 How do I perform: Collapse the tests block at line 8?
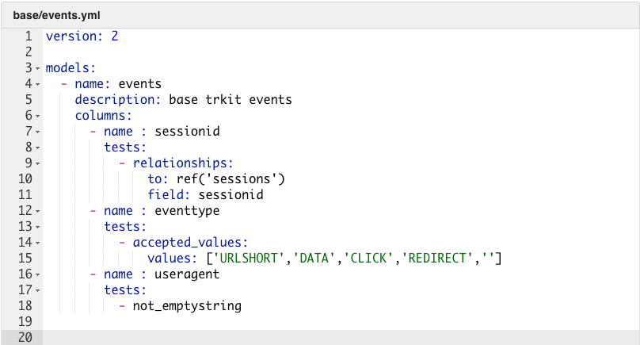click(37, 148)
